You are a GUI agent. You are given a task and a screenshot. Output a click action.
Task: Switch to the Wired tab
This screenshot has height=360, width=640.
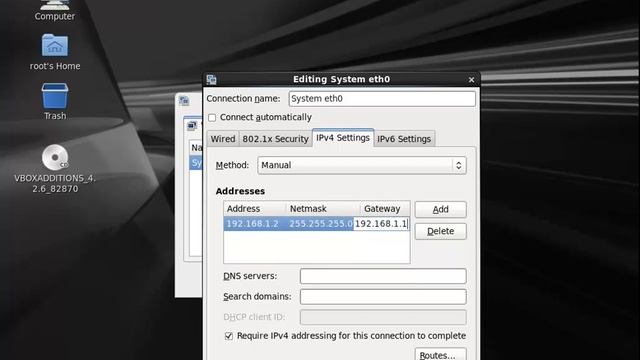coord(222,139)
